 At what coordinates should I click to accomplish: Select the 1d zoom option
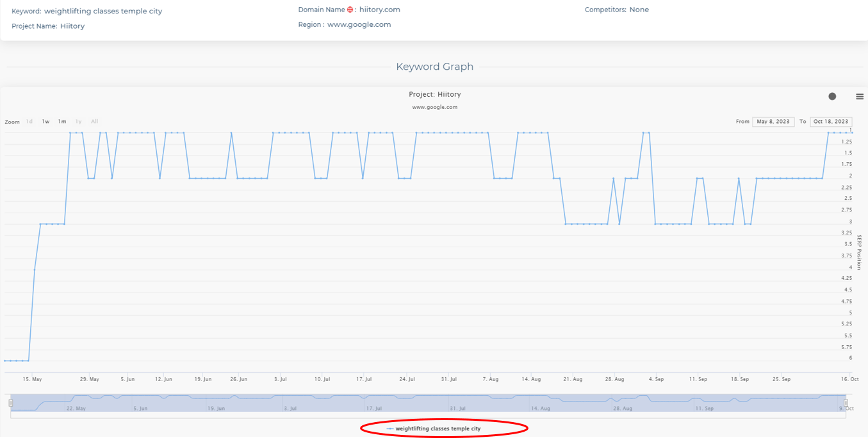(29, 122)
